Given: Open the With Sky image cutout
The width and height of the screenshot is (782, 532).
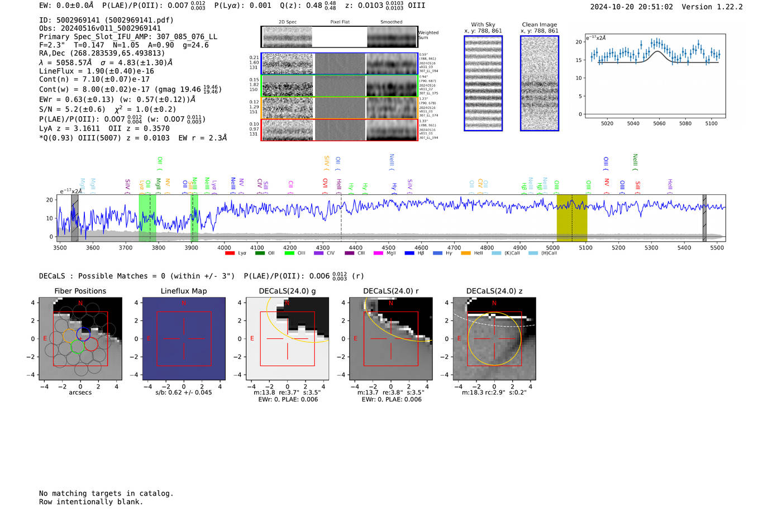Looking at the screenshot, I should coord(483,83).
